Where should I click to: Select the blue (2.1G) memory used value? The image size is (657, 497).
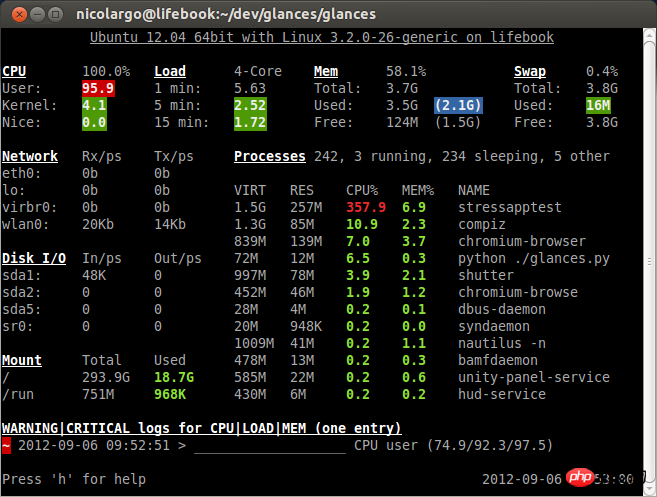tap(458, 105)
